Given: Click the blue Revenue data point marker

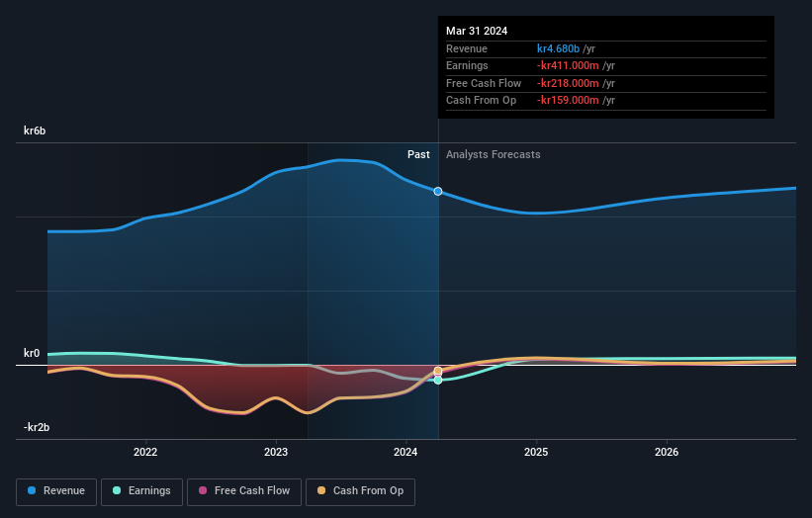Looking at the screenshot, I should pyautogui.click(x=438, y=192).
